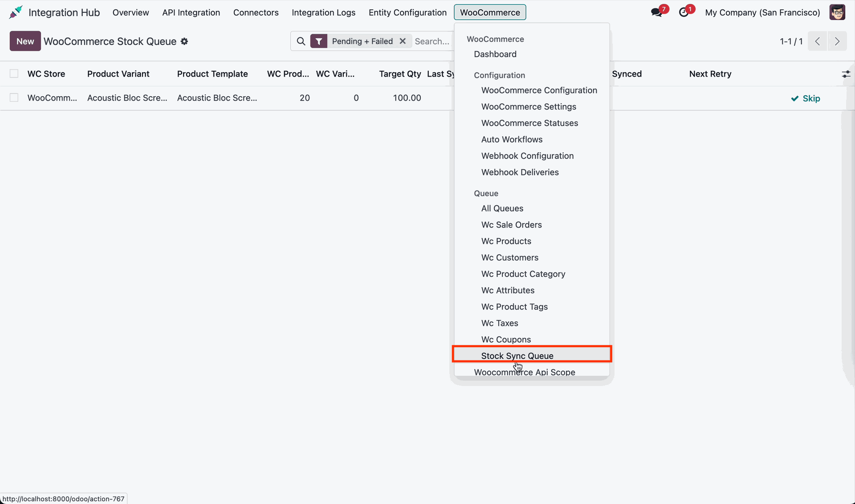The image size is (855, 504).
Task: Open the Entity Configuration menu
Action: pyautogui.click(x=407, y=12)
